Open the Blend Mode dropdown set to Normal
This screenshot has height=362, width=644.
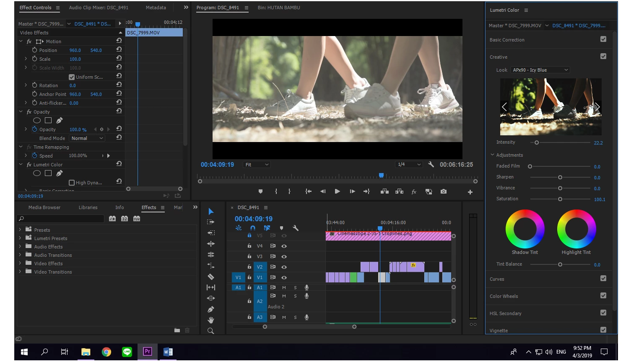(87, 138)
